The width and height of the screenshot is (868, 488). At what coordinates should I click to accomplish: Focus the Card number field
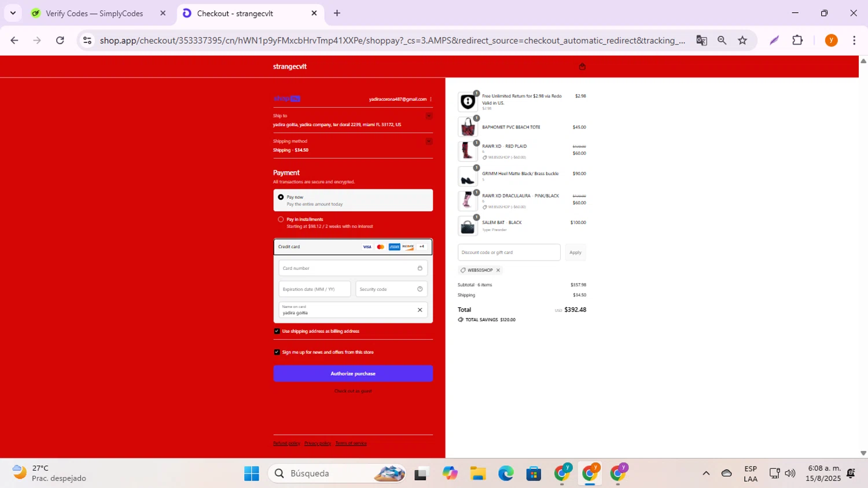tap(353, 268)
